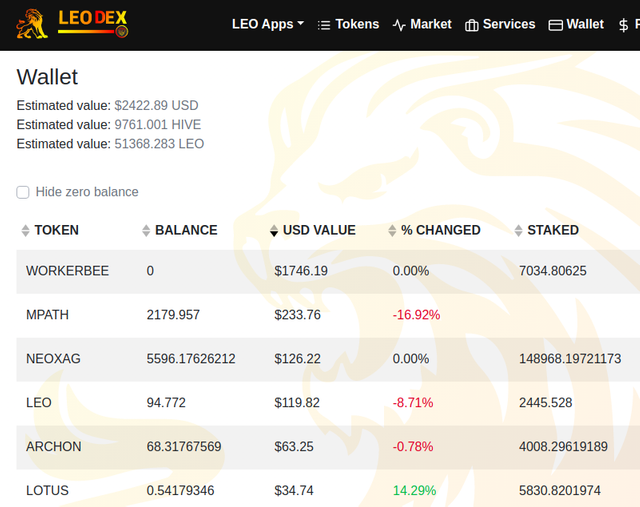Image resolution: width=640 pixels, height=507 pixels.
Task: Click the Wallet page heading
Action: (47, 77)
